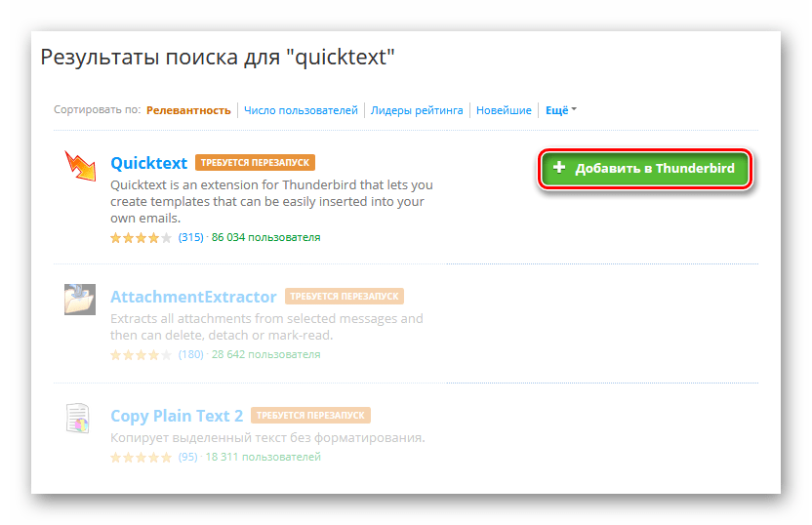The height and width of the screenshot is (525, 812).
Task: Click the AttachmentExtractor star rating
Action: click(142, 354)
